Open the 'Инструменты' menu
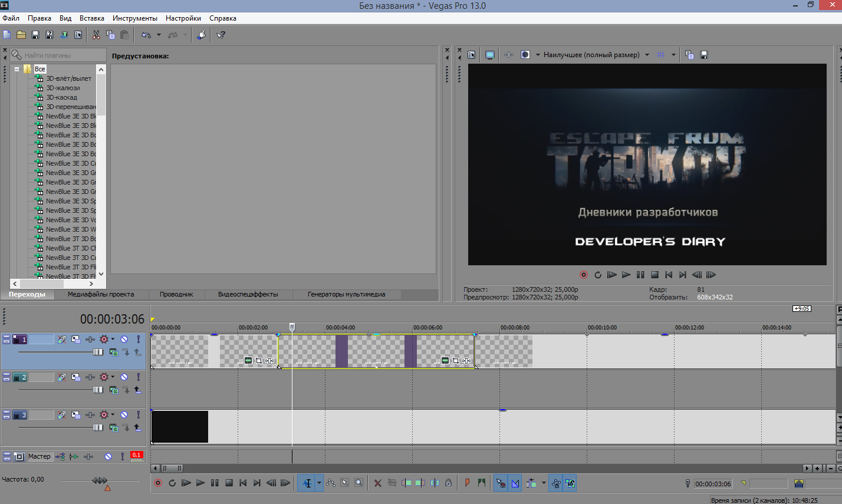 click(x=135, y=18)
